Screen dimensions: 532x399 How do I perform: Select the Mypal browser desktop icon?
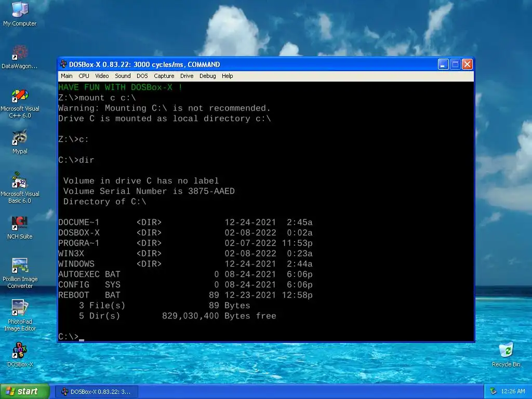click(x=20, y=142)
